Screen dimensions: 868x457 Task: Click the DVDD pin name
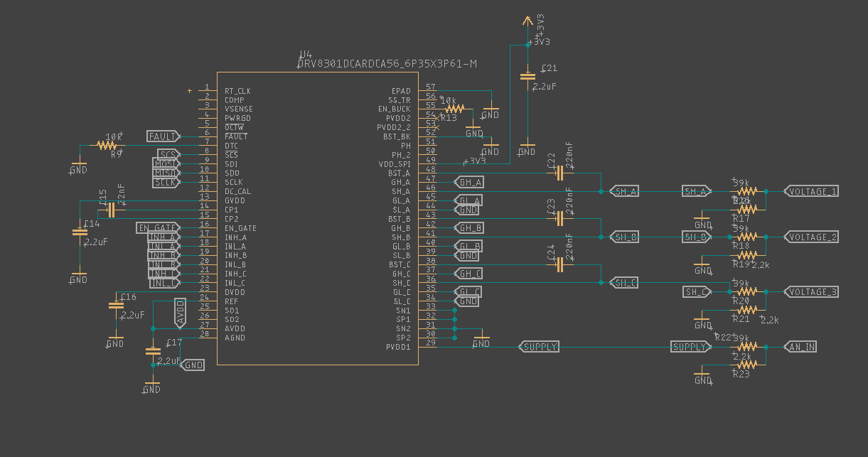pyautogui.click(x=235, y=292)
